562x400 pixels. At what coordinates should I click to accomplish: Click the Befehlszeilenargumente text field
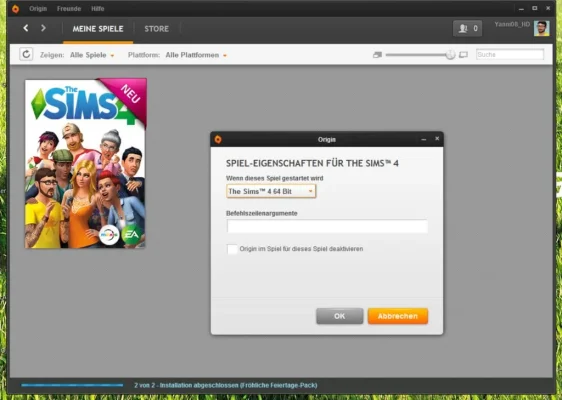327,227
